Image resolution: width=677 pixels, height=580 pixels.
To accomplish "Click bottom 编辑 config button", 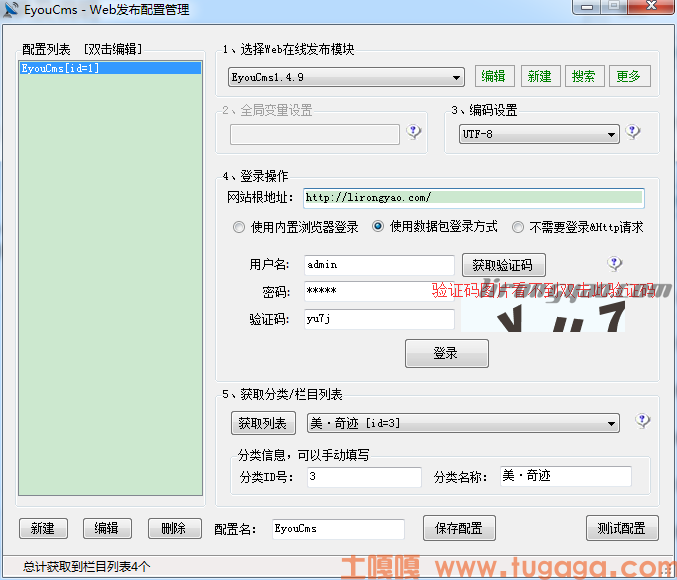I will (107, 528).
